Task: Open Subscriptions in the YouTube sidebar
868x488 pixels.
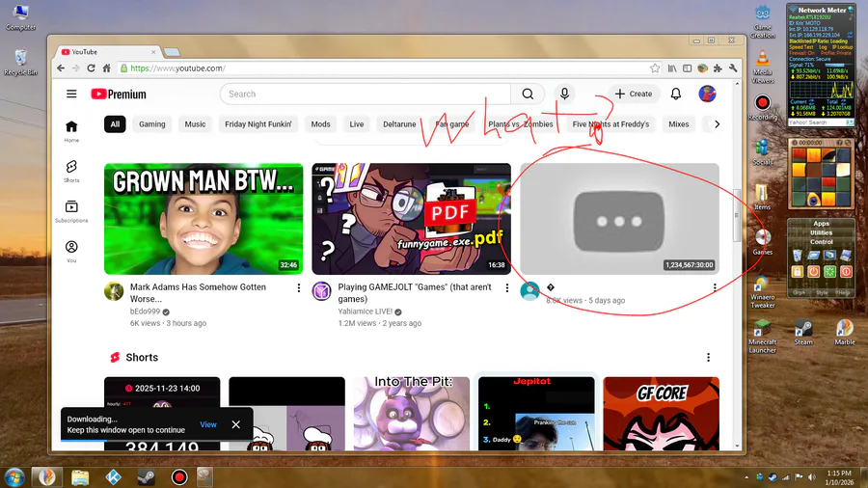Action: 71,212
